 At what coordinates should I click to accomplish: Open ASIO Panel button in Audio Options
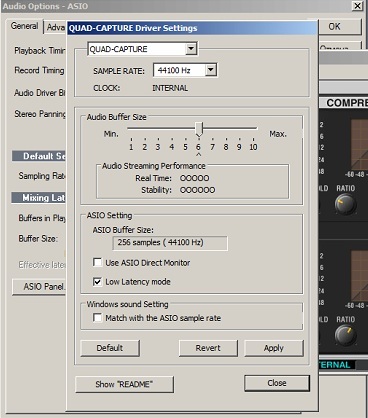point(40,287)
